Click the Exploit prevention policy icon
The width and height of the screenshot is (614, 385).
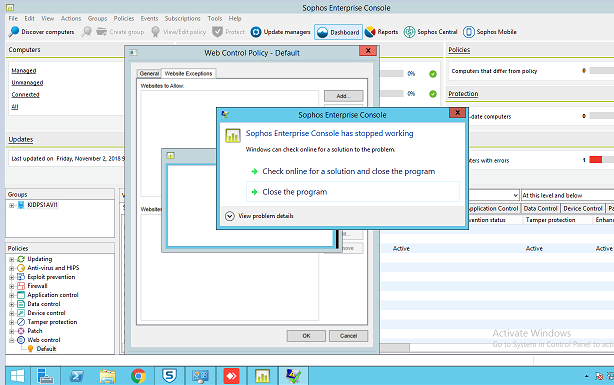click(x=21, y=277)
